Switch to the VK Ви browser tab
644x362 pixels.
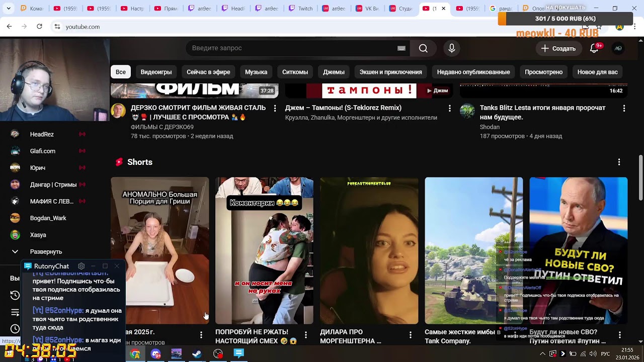coord(367,9)
